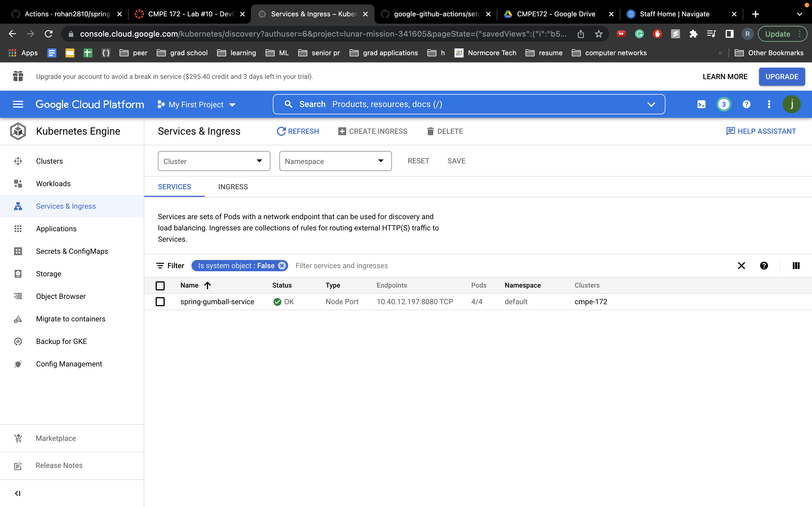Expand the Cluster dropdown
812x507 pixels.
point(214,161)
